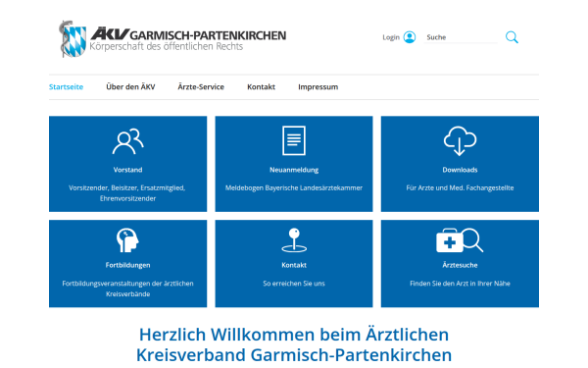Focus the Suche search field
This screenshot has height=368, width=588.
[461, 37]
